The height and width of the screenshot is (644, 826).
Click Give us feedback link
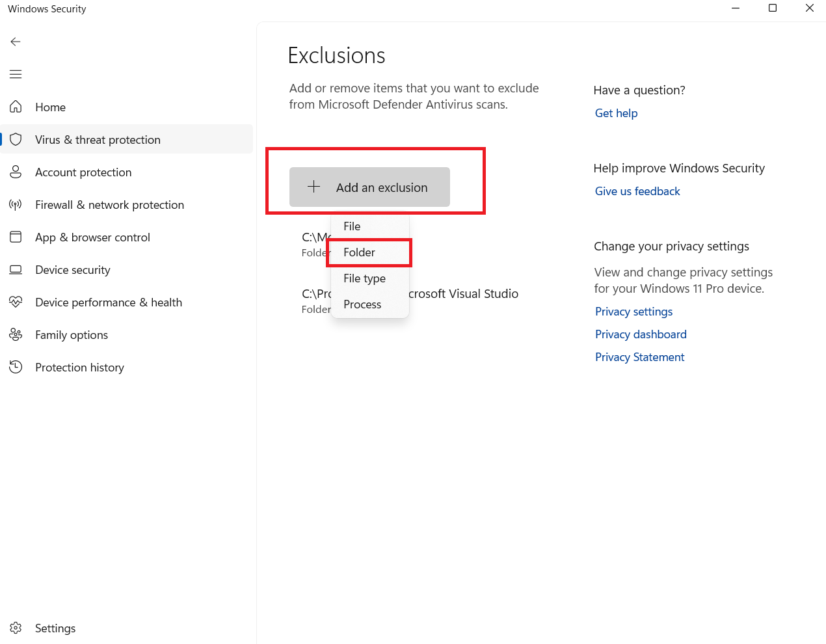coord(637,191)
